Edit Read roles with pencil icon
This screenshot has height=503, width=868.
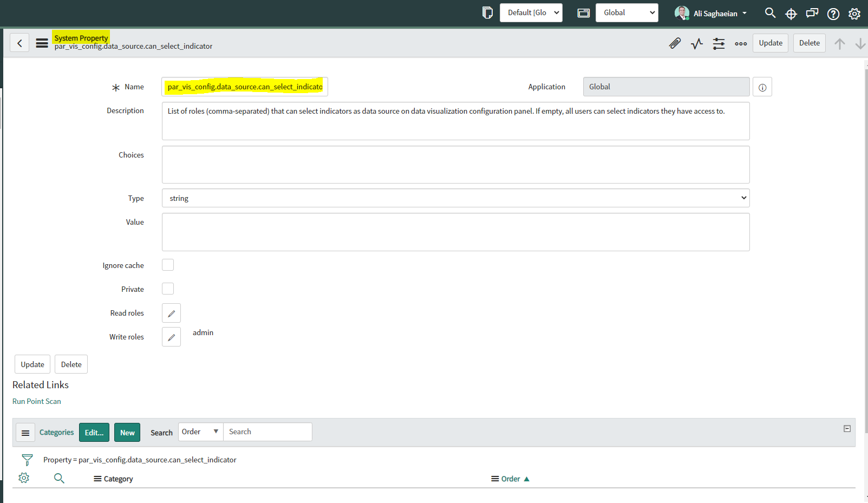[171, 313]
